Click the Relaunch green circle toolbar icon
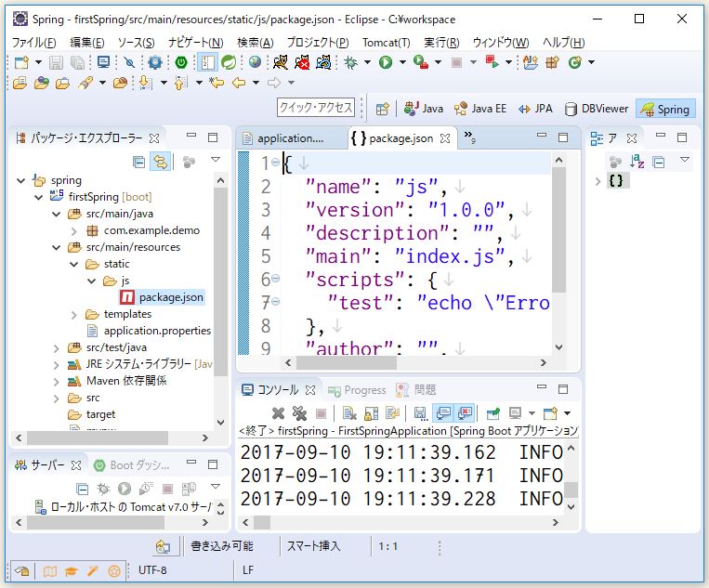 (574, 62)
